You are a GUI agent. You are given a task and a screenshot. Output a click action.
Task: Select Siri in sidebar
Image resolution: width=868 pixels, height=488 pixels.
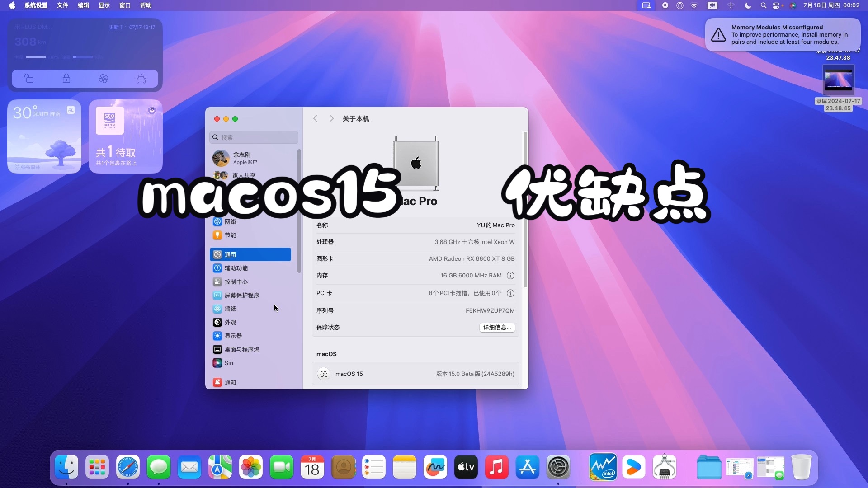[x=250, y=363]
